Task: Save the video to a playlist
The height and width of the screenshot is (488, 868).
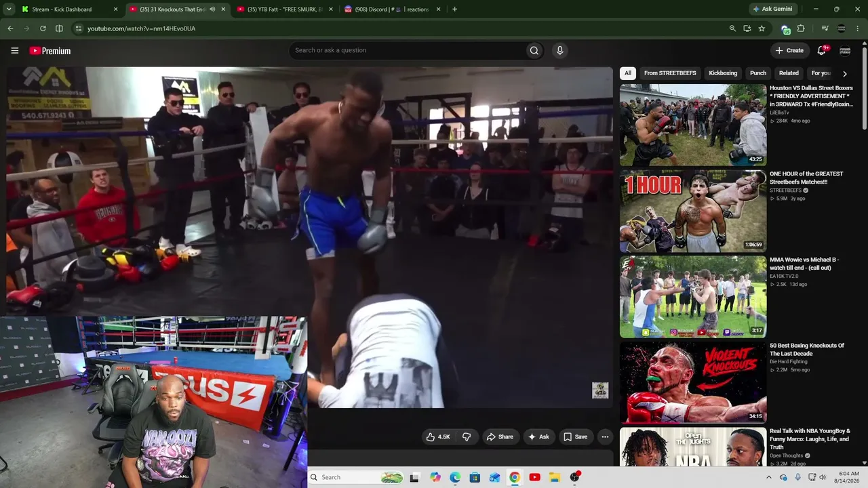Action: (x=576, y=437)
